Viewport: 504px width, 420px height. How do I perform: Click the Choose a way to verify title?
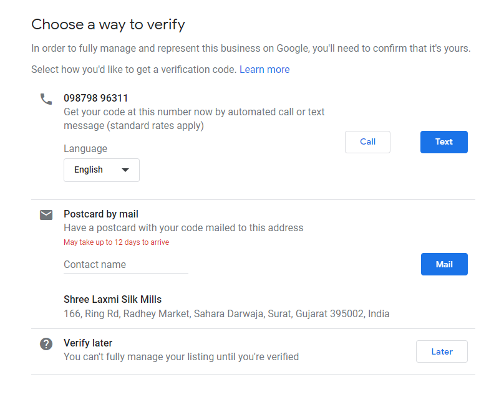[108, 25]
